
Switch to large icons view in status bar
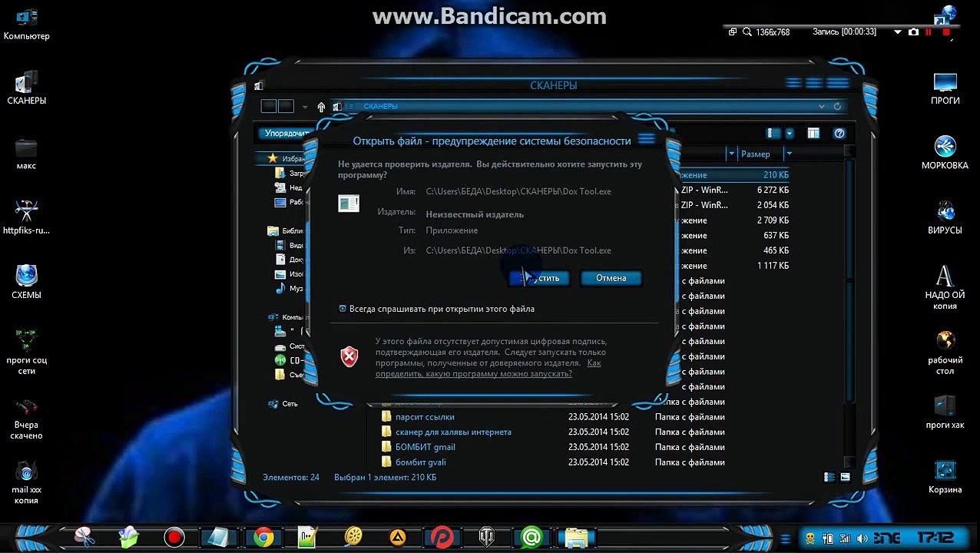click(x=845, y=477)
